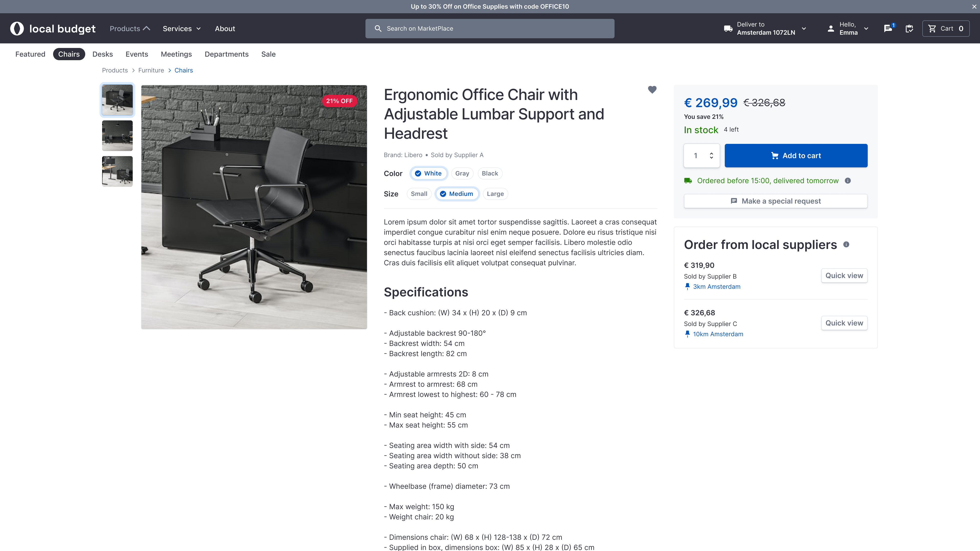Open Quick view for Supplier B

coord(844,276)
